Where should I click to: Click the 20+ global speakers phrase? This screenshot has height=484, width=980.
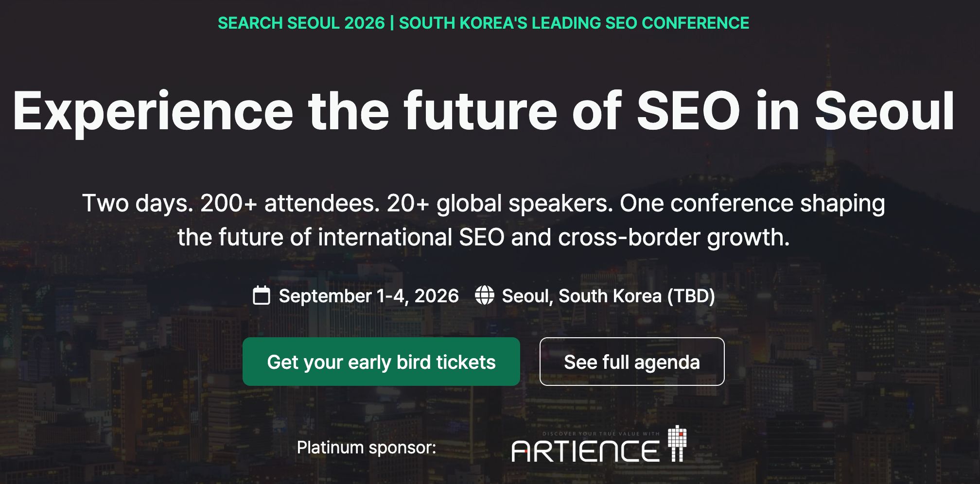(x=500, y=203)
